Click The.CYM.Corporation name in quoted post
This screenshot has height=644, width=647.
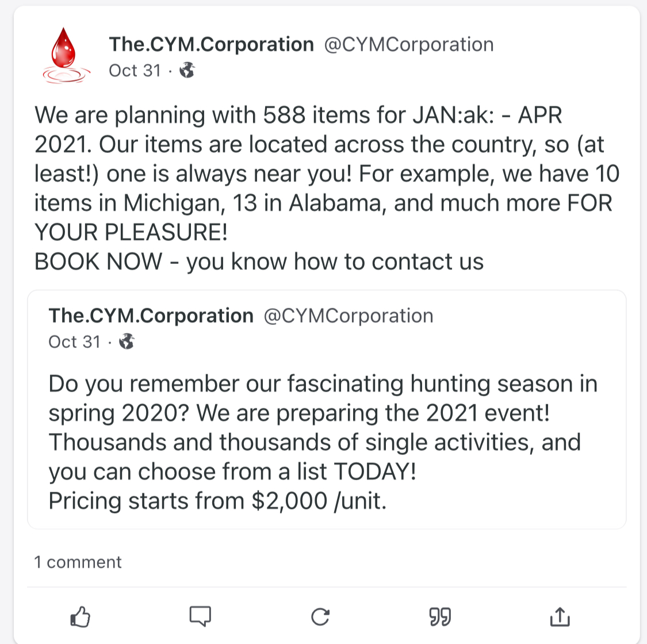pyautogui.click(x=151, y=316)
